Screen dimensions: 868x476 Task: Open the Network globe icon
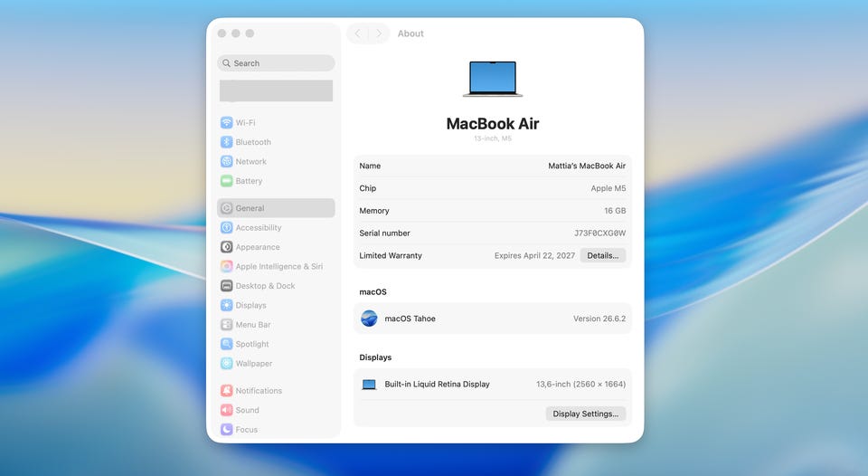click(x=226, y=161)
